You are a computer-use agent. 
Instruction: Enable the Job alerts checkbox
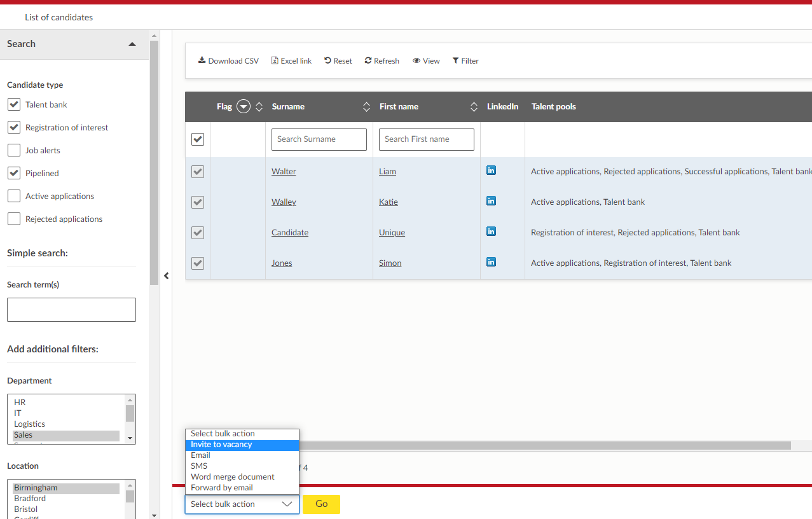14,150
